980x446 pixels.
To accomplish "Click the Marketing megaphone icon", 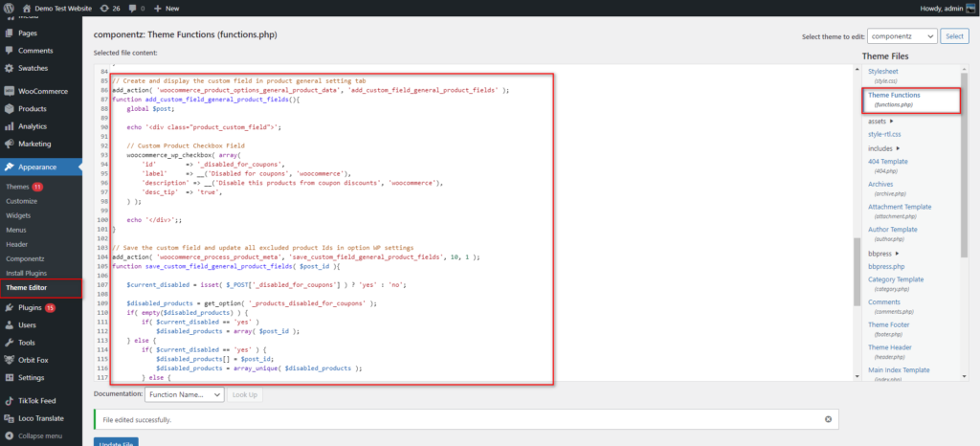I will tap(10, 144).
